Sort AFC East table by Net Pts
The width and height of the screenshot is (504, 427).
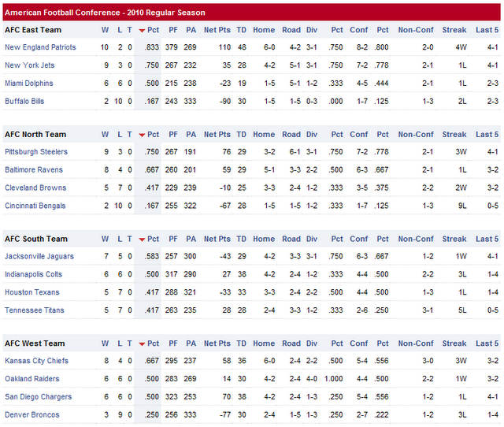217,30
